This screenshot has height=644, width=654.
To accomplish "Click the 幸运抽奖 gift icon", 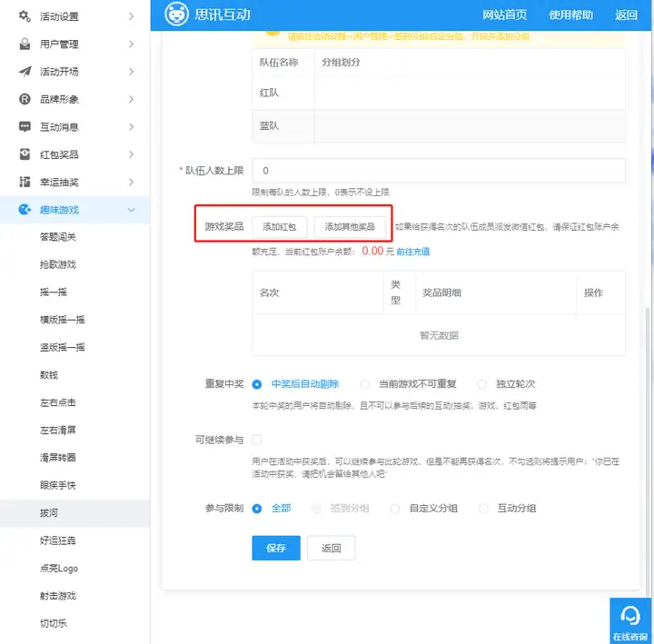I will tap(25, 182).
